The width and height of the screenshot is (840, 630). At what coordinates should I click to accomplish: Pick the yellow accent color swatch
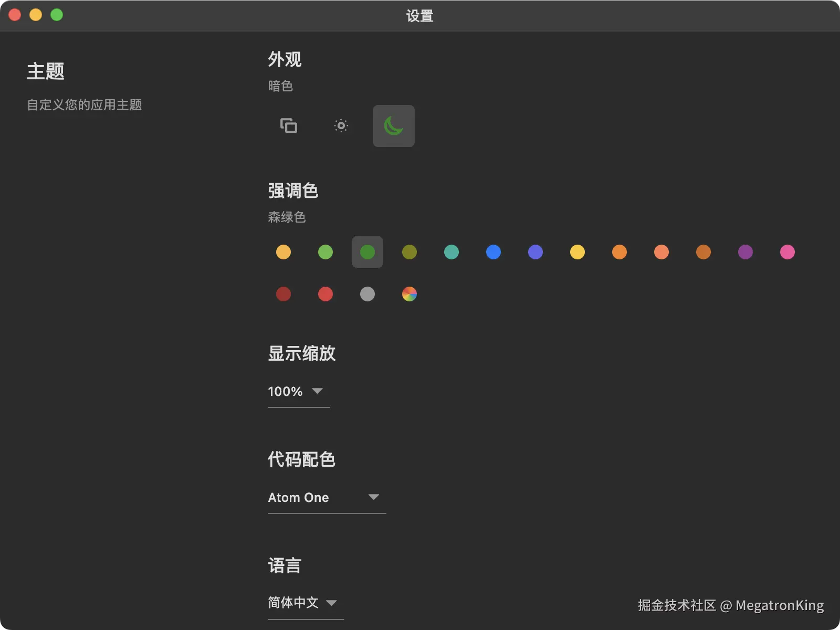[x=577, y=252]
